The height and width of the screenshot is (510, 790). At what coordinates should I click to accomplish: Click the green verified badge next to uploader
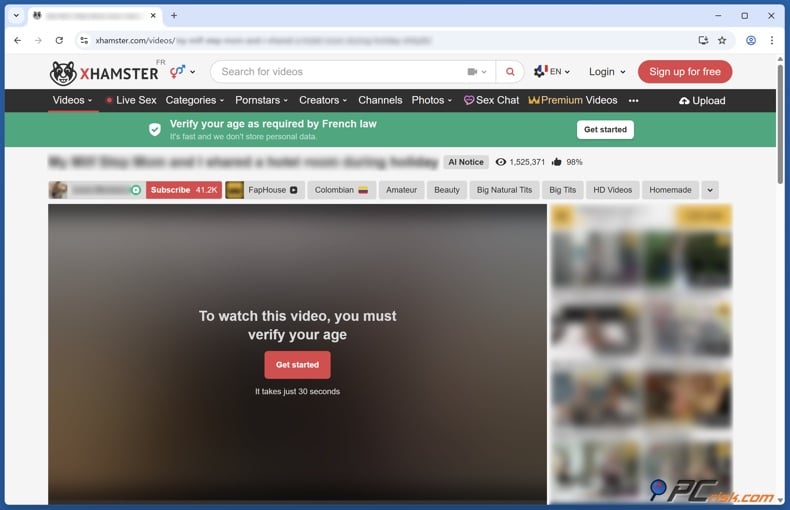pyautogui.click(x=136, y=190)
